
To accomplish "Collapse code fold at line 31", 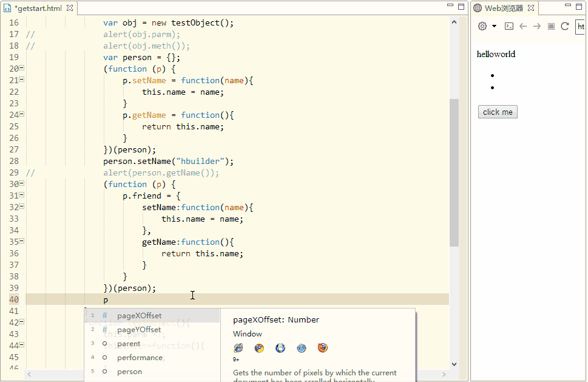I will (22, 195).
